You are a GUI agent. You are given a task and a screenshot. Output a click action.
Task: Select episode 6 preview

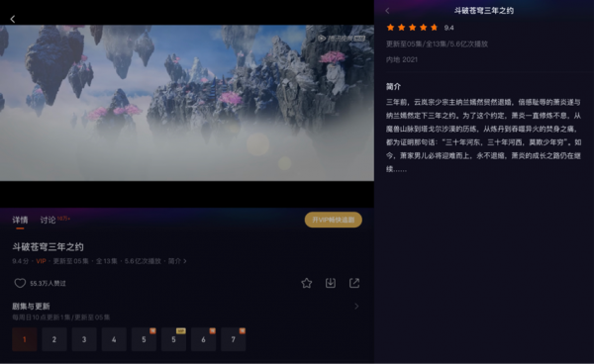point(203,339)
